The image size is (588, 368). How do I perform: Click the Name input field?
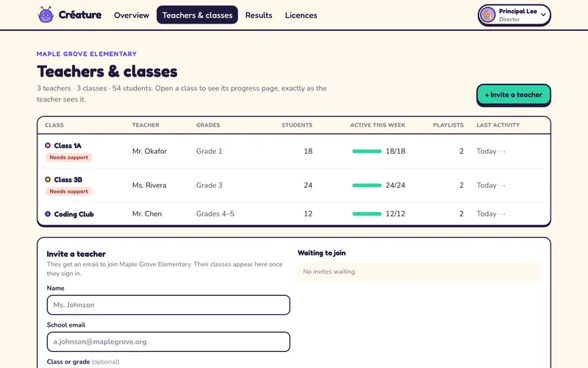pos(168,305)
